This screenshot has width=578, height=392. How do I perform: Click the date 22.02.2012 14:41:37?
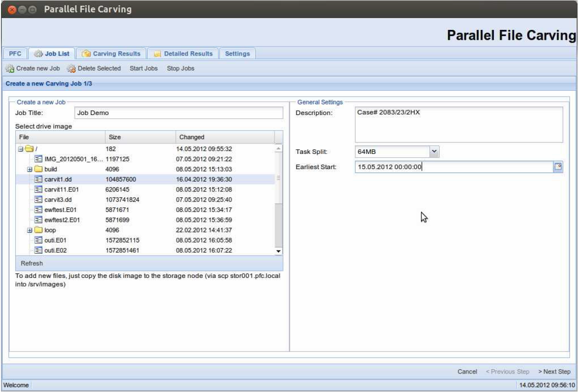click(x=204, y=230)
